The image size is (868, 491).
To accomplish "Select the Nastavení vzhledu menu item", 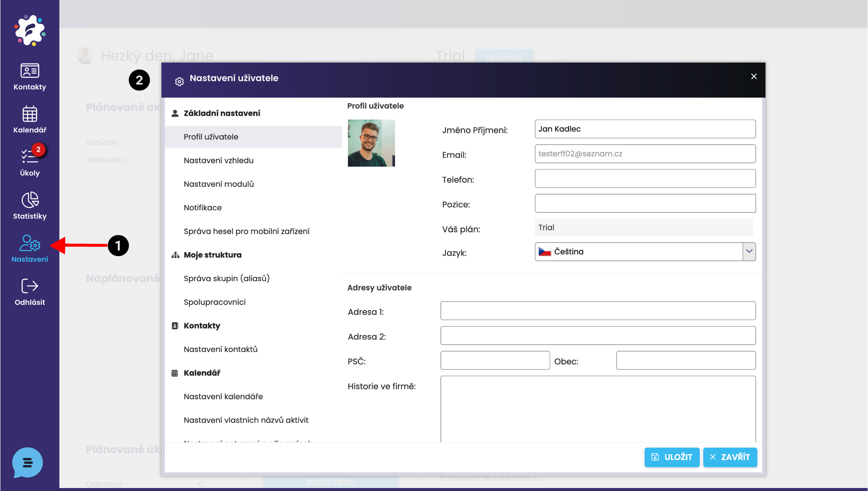I will 219,161.
